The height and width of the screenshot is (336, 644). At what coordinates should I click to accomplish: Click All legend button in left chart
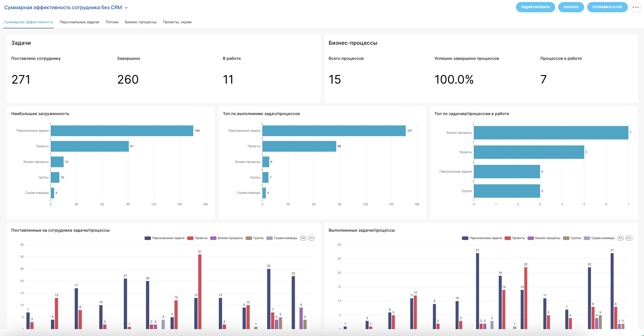pos(303,238)
